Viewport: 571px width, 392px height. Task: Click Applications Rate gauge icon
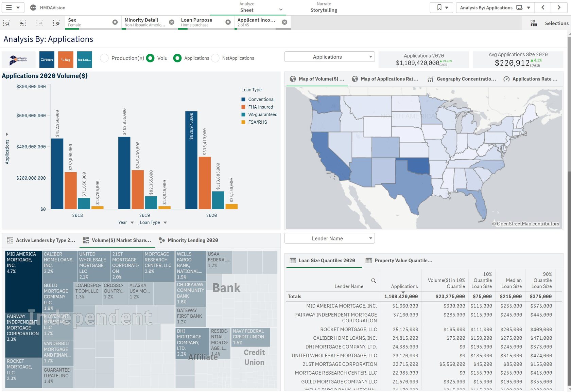point(506,79)
